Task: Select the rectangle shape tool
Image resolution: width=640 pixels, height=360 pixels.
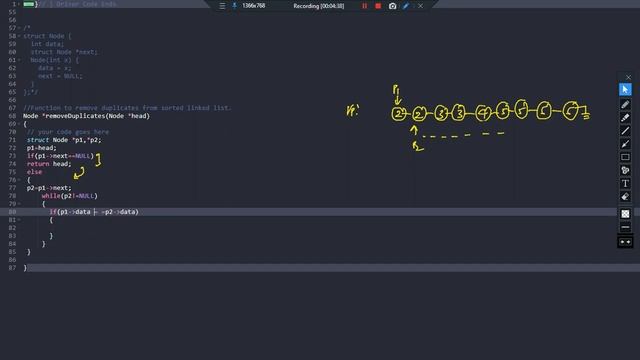Action: [x=625, y=157]
